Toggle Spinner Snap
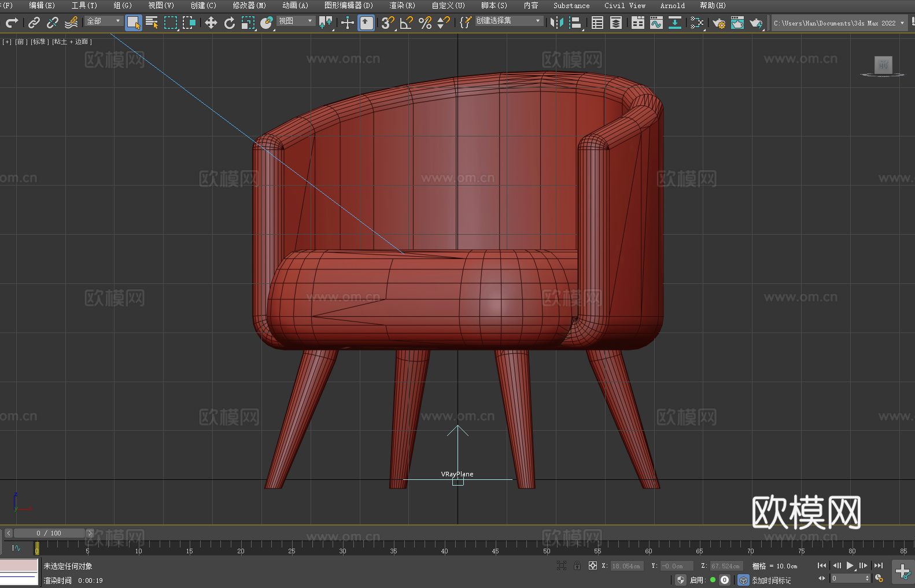The height and width of the screenshot is (588, 915). click(444, 23)
